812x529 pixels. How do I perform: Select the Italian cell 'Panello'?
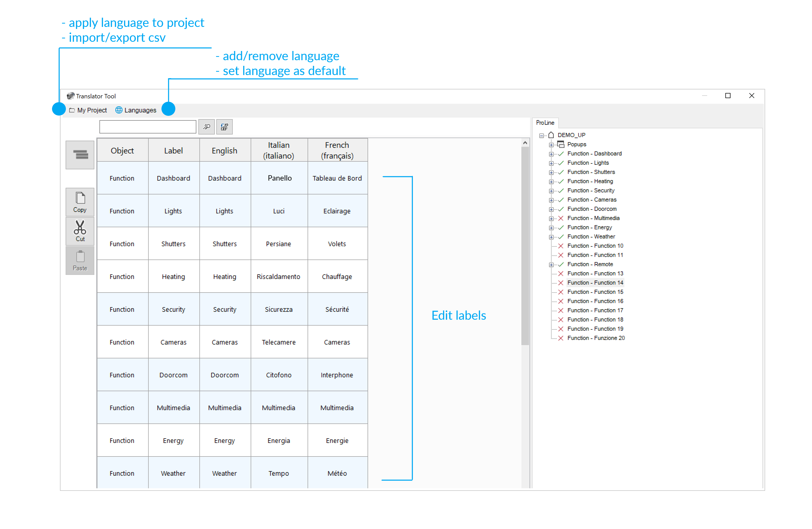point(279,178)
